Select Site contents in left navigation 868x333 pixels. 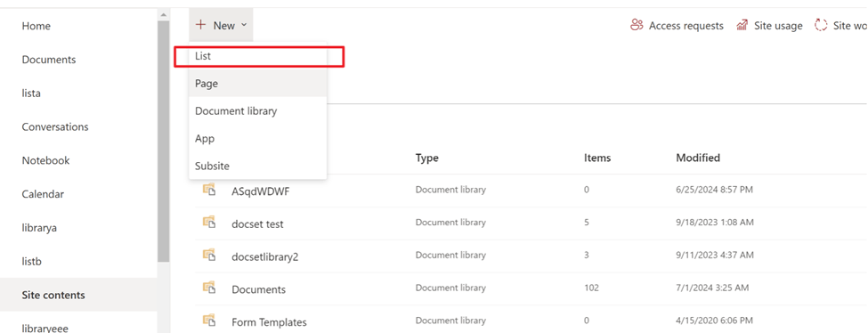(x=78, y=295)
